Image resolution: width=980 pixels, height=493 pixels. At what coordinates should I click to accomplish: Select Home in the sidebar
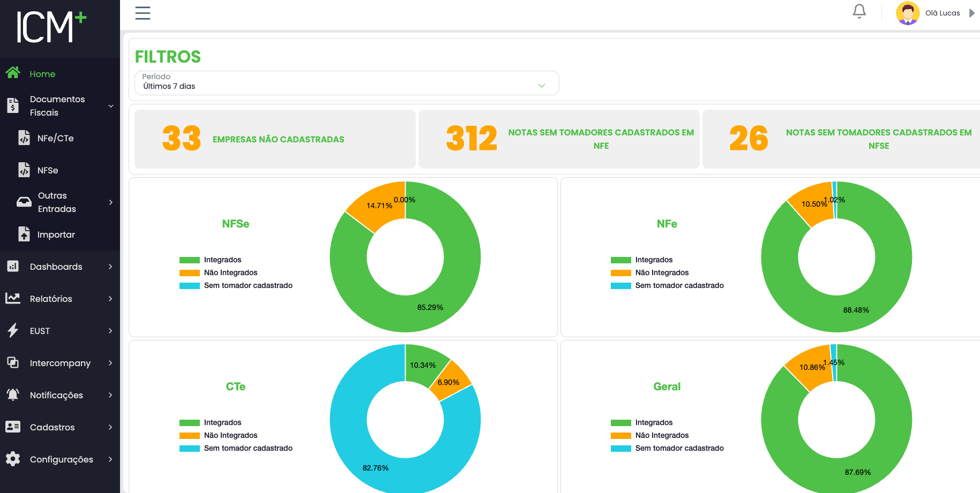click(43, 73)
